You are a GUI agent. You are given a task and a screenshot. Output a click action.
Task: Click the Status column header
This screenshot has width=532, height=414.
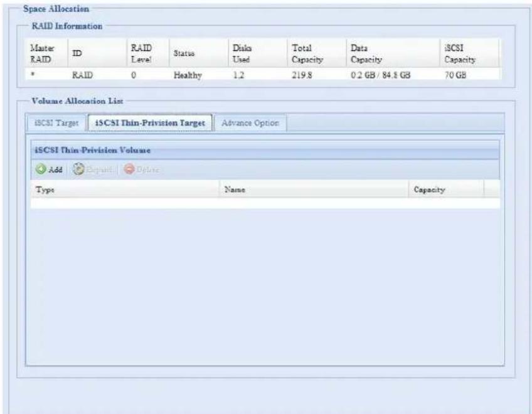coord(199,53)
